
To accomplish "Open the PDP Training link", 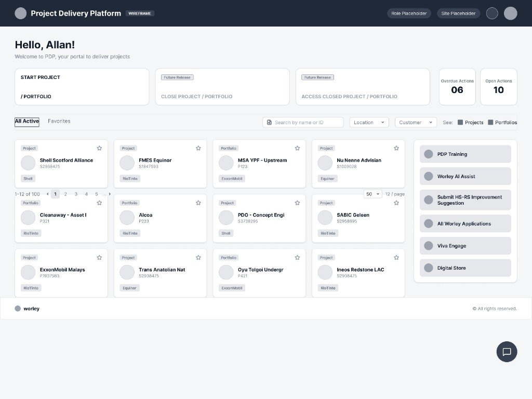I will pos(465,154).
